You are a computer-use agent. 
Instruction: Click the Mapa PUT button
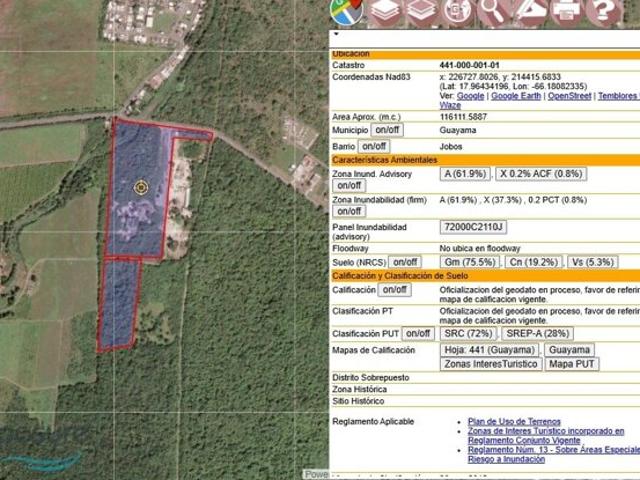tap(573, 364)
